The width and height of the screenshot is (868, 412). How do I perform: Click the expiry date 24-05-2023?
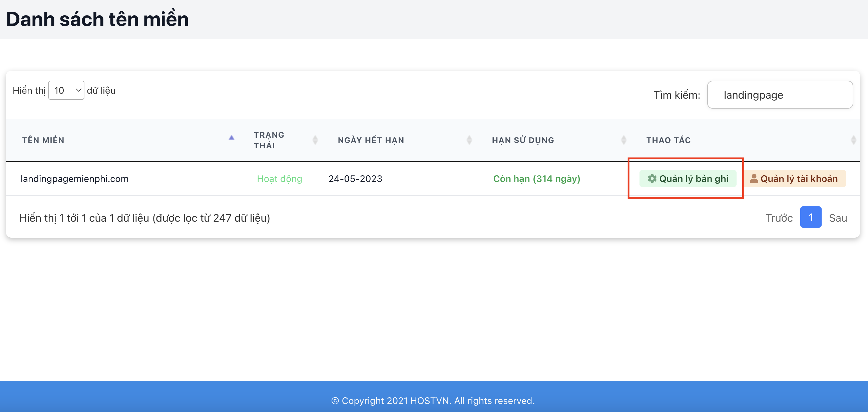pos(355,178)
